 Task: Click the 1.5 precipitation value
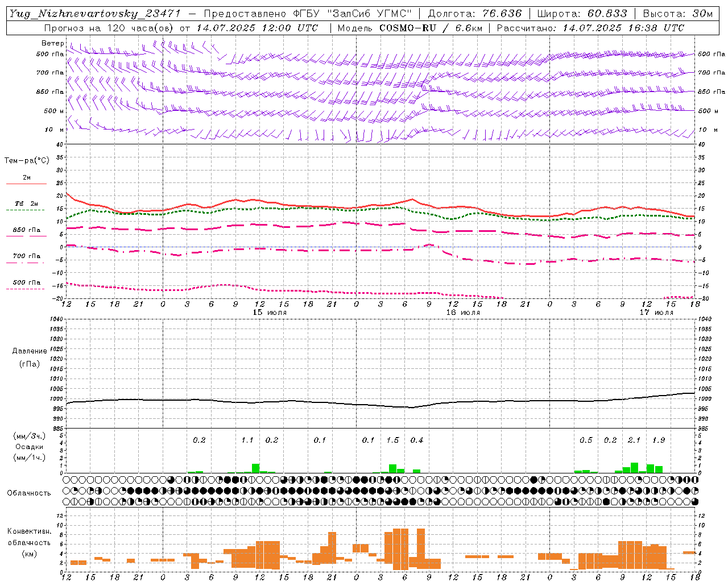(392, 440)
